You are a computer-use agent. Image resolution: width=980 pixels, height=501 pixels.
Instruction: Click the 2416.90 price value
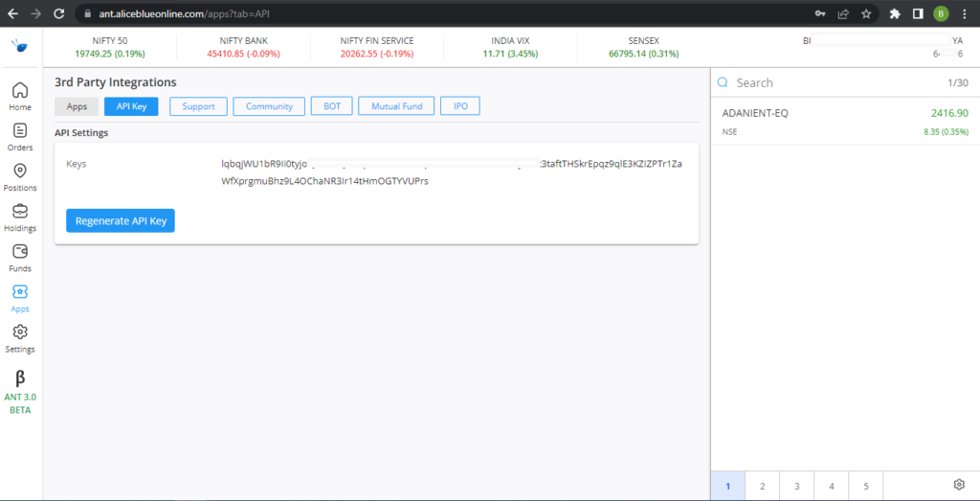coord(949,113)
